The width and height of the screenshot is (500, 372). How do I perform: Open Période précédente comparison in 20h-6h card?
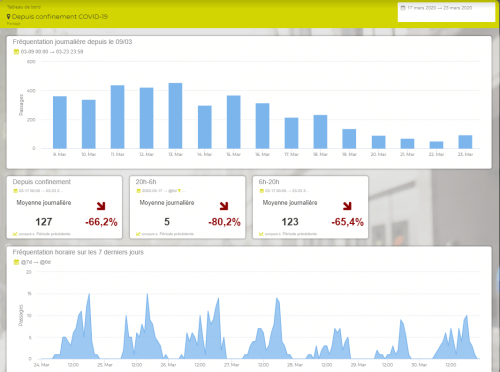[176, 234]
